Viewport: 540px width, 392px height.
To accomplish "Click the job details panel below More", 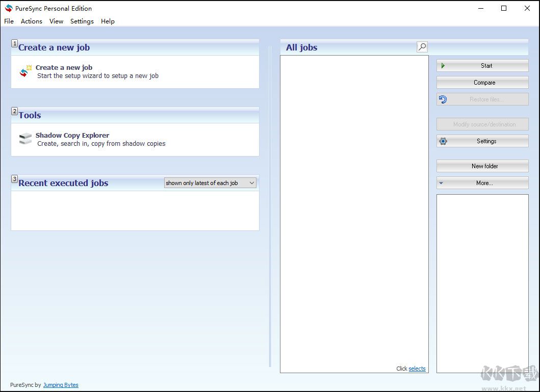I will pyautogui.click(x=482, y=283).
